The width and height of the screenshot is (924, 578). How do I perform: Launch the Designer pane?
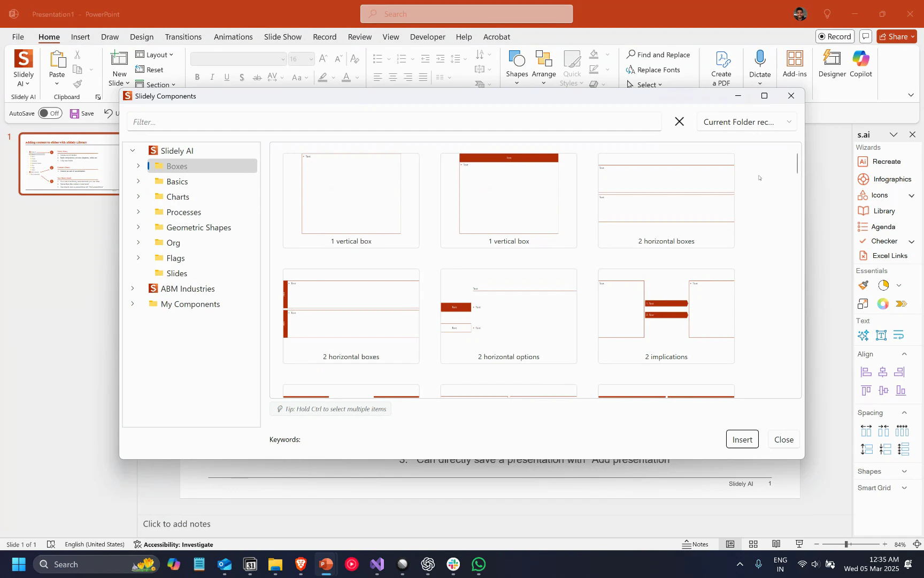[x=831, y=64]
